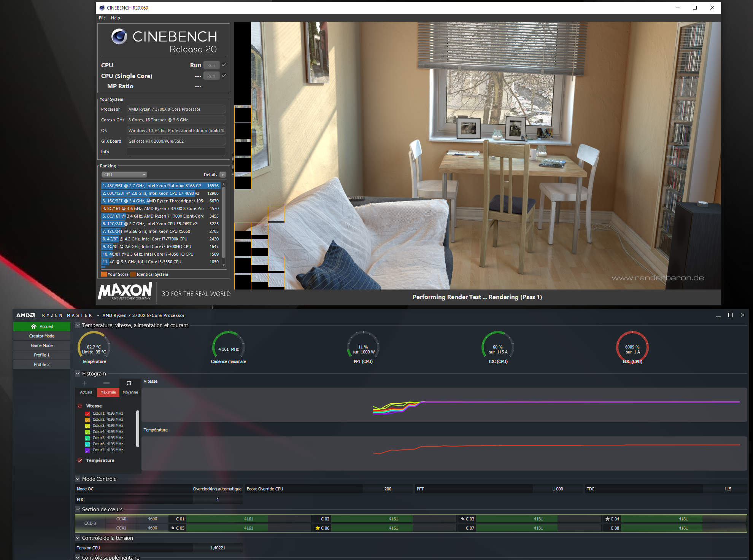Click the Cinebench logo sphere icon
The height and width of the screenshot is (560, 753).
click(119, 37)
